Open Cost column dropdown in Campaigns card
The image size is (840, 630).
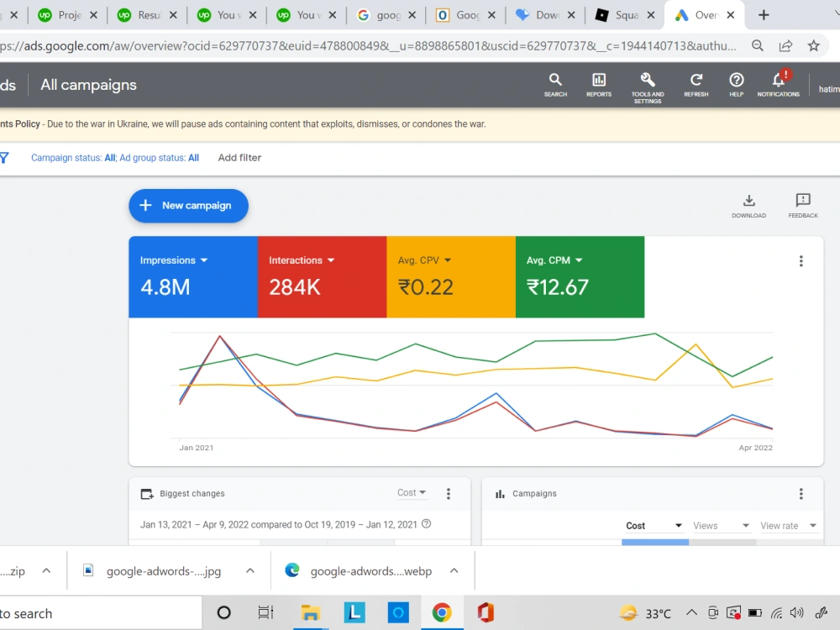pyautogui.click(x=654, y=526)
